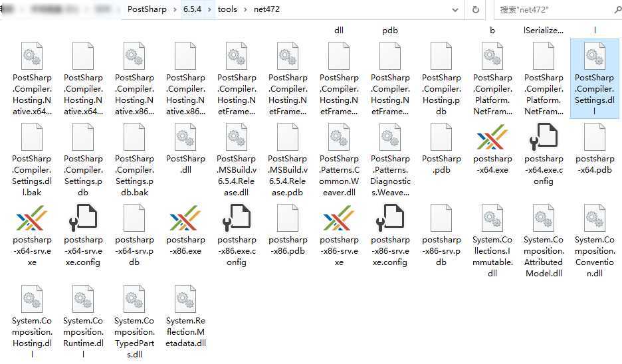Select postsharp-x64-srv.exe.config file
Screen dimensions: 622x364
[x=83, y=235]
